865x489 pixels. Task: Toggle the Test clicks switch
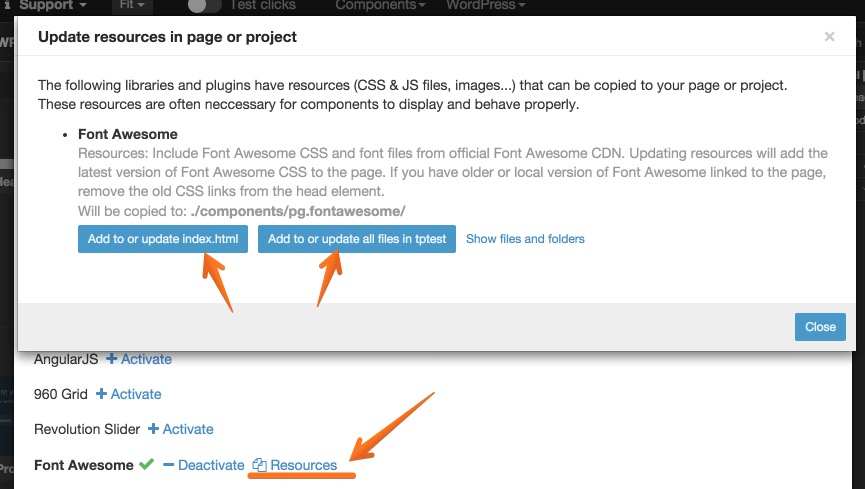pyautogui.click(x=204, y=6)
